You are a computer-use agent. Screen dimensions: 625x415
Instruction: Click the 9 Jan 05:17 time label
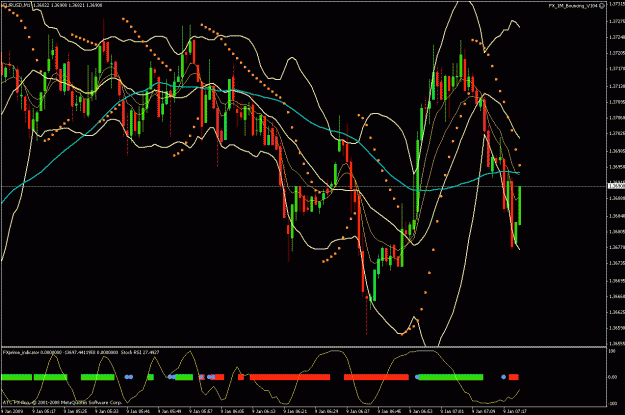(x=43, y=411)
